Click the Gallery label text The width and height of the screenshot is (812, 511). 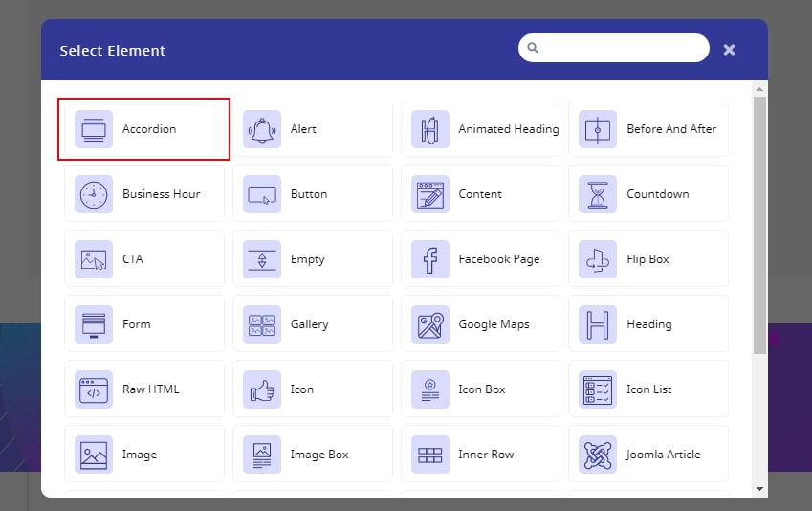[310, 325]
